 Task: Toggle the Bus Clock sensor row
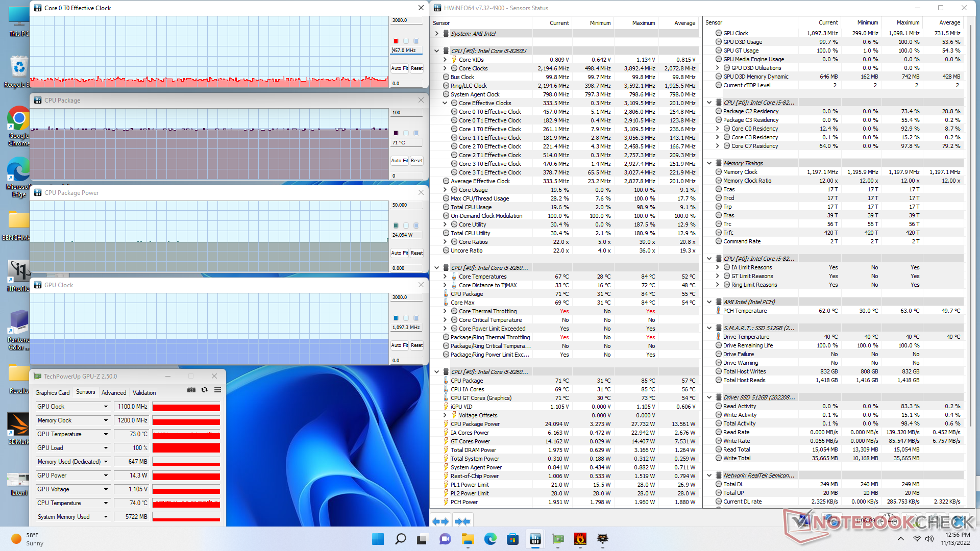coord(462,77)
